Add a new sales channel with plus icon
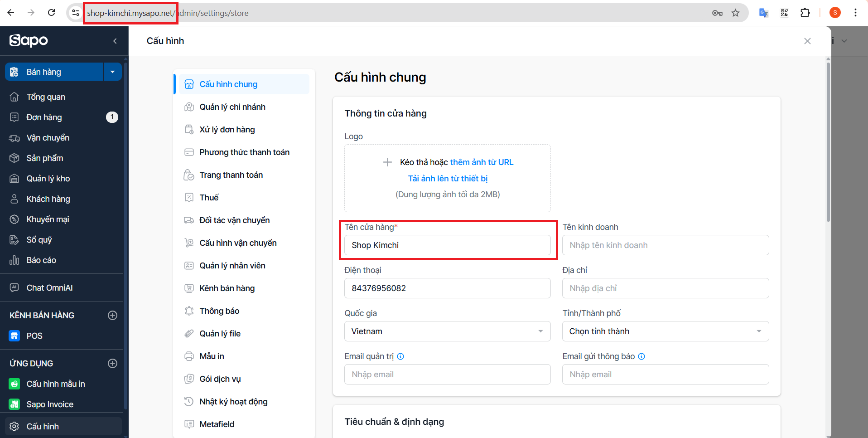 [113, 315]
